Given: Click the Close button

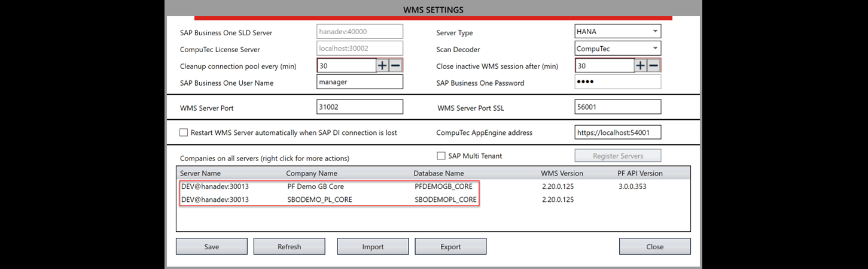Looking at the screenshot, I should (655, 246).
